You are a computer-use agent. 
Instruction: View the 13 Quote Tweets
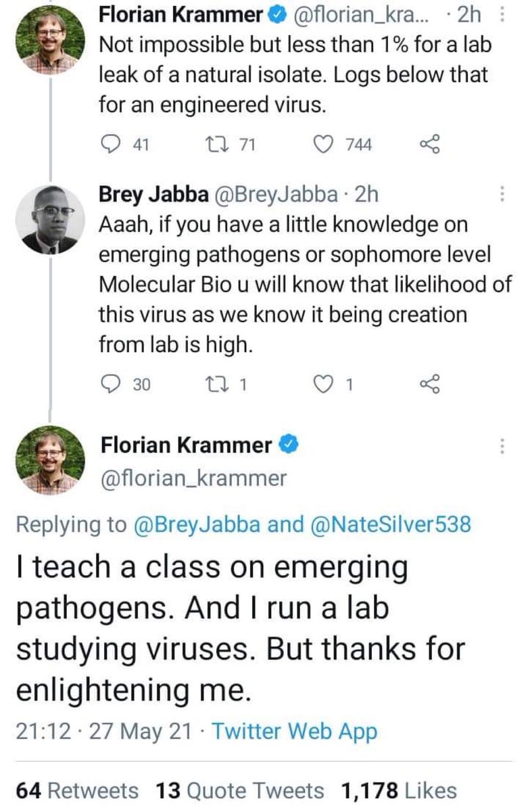241,790
